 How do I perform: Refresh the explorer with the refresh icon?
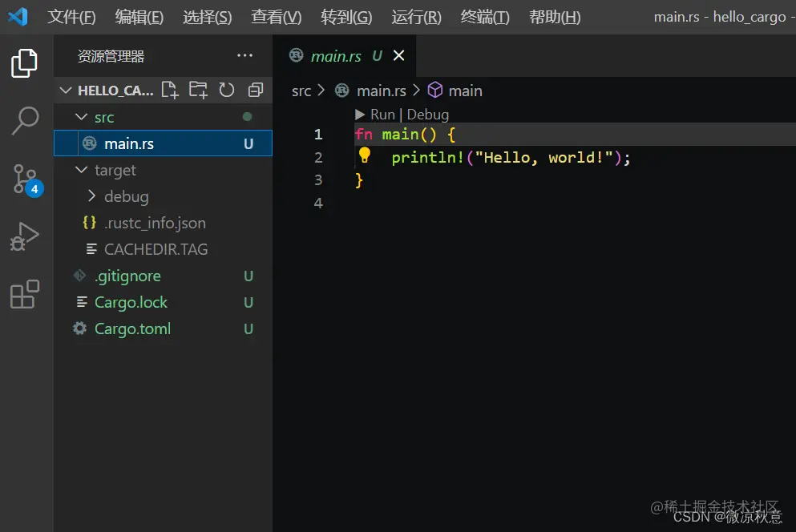tap(226, 91)
